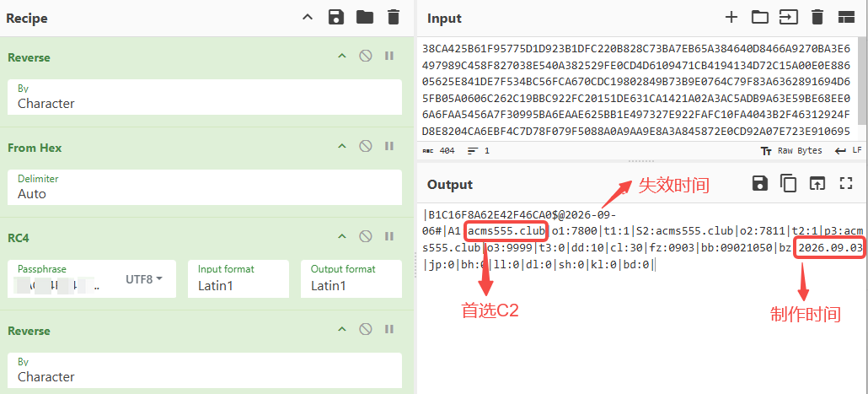
Task: Copy raw output to clipboard icon
Action: pos(788,183)
